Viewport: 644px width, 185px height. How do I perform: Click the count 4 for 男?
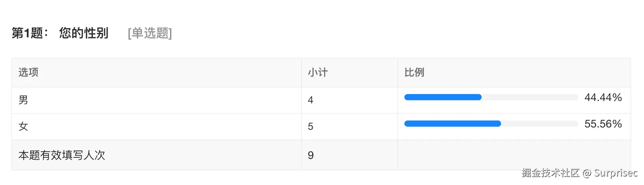[310, 100]
